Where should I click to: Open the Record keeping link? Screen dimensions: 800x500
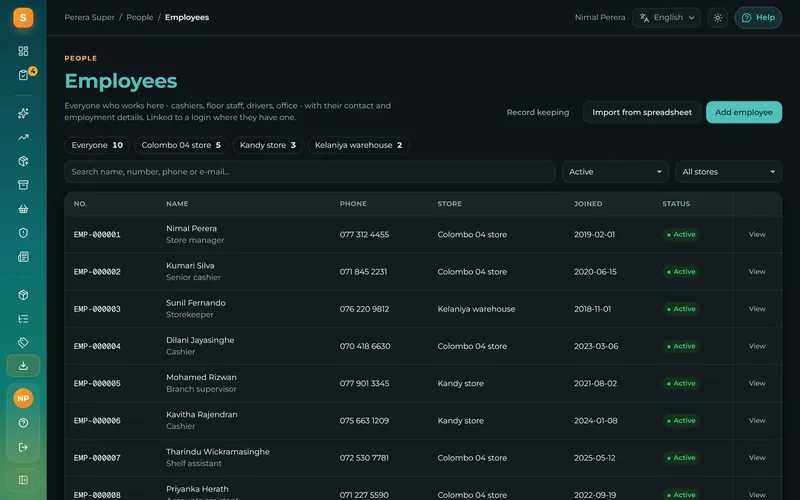point(538,112)
